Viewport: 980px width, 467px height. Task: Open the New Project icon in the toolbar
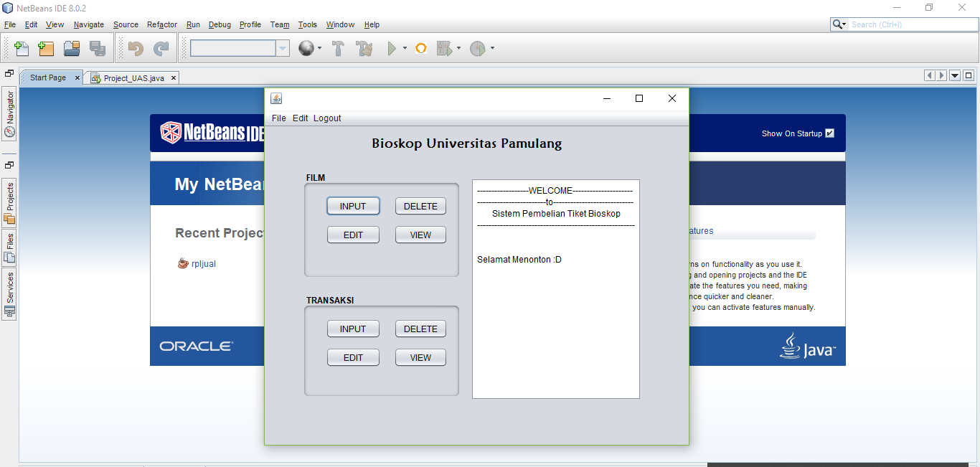coord(45,48)
